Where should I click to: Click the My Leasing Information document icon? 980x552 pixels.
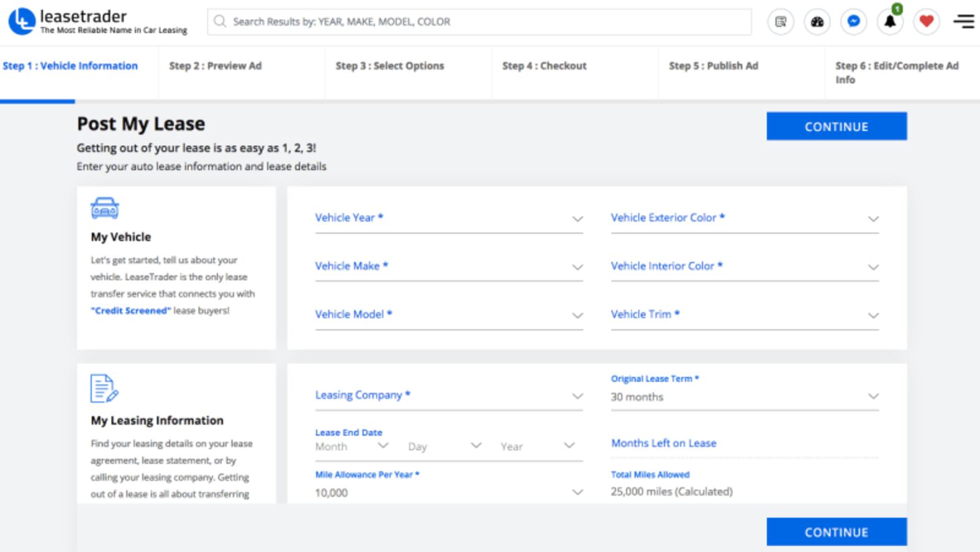tap(104, 389)
